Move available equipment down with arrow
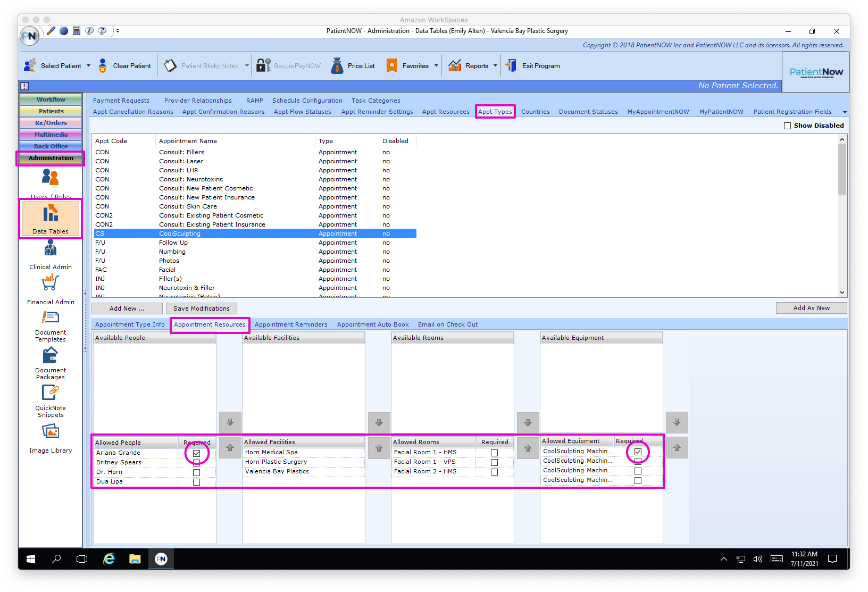This screenshot has width=868, height=592. tap(677, 422)
